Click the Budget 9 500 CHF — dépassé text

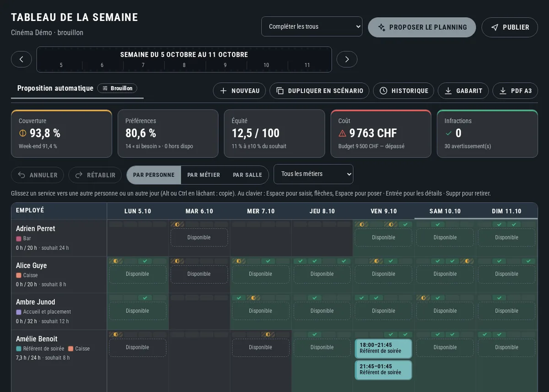371,146
